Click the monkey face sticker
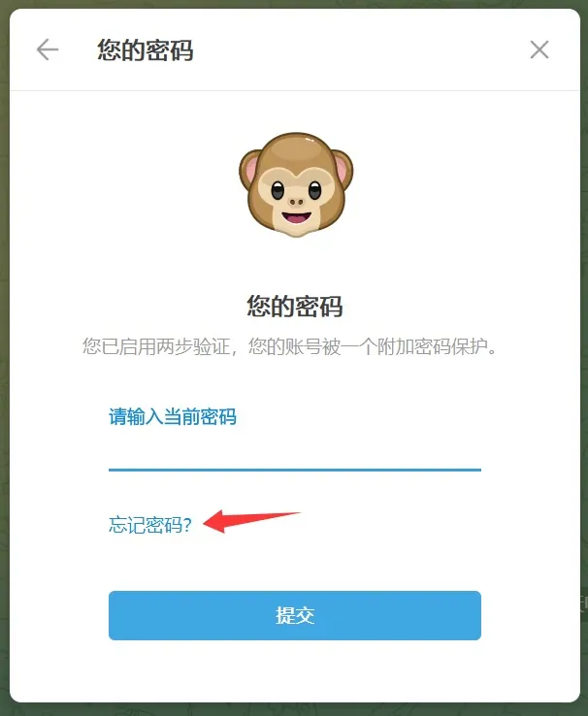The width and height of the screenshot is (588, 716). click(296, 184)
